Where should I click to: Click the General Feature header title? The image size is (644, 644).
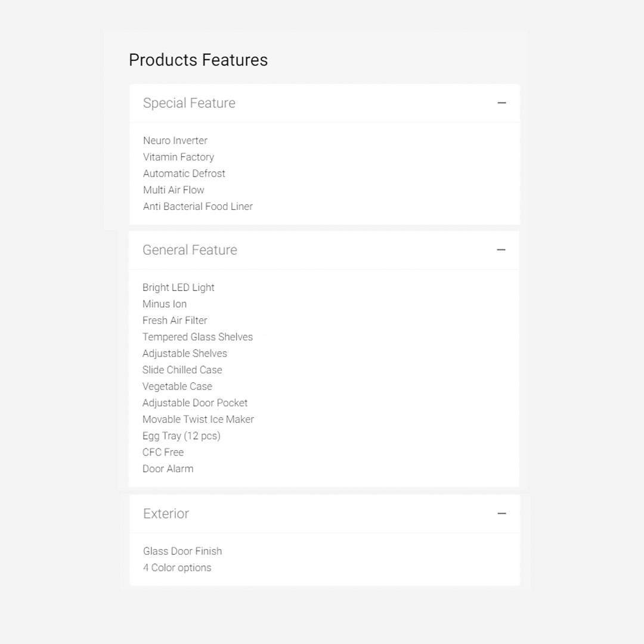pyautogui.click(x=190, y=250)
